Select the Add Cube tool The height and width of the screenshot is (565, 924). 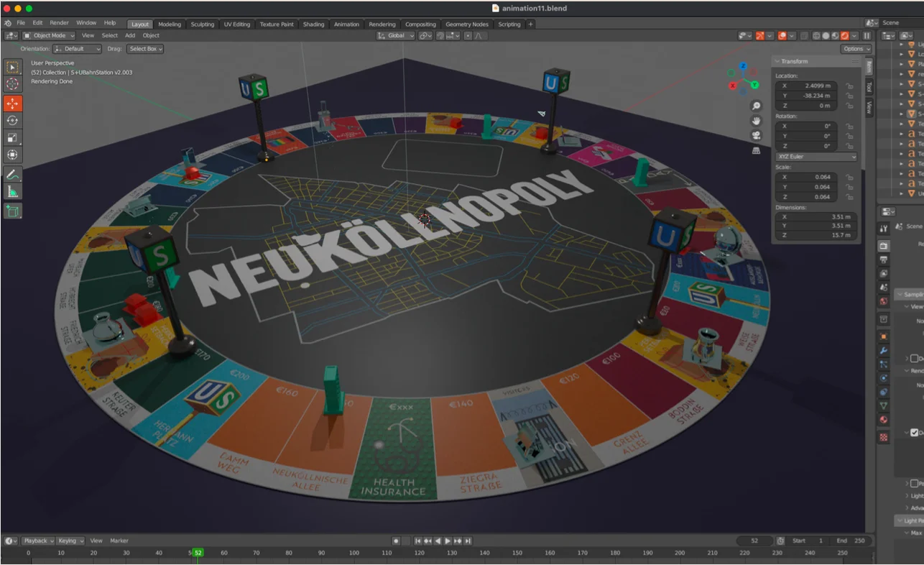coord(12,211)
